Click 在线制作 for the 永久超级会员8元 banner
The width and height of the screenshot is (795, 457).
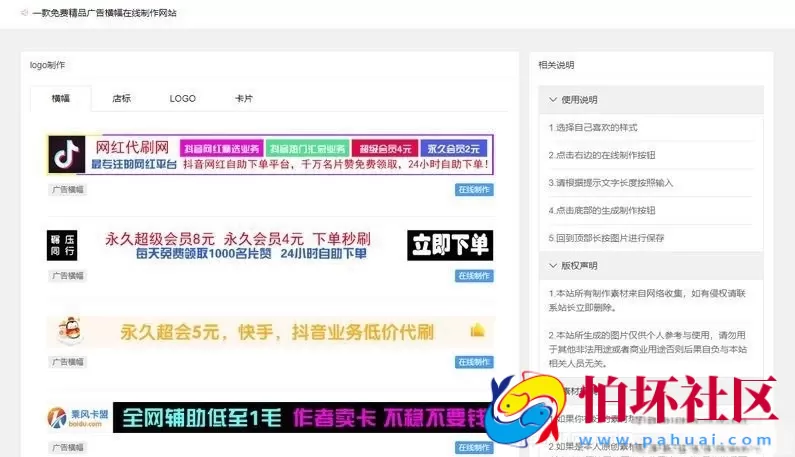pyautogui.click(x=474, y=276)
